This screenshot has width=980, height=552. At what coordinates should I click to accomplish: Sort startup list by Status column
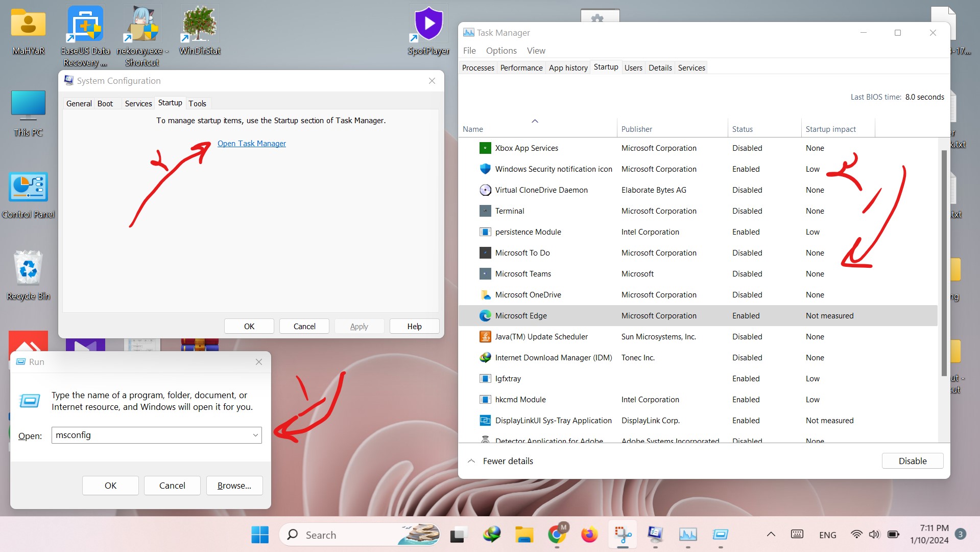(x=764, y=129)
